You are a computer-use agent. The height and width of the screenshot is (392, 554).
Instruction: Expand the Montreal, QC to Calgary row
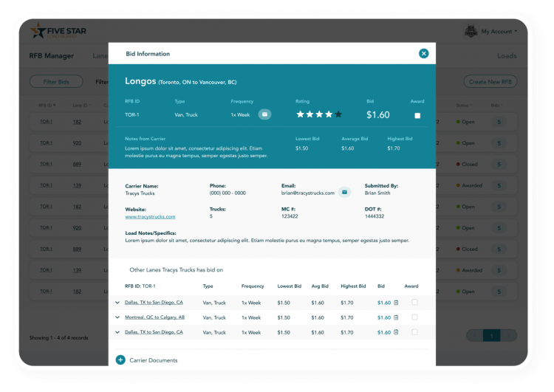(117, 317)
